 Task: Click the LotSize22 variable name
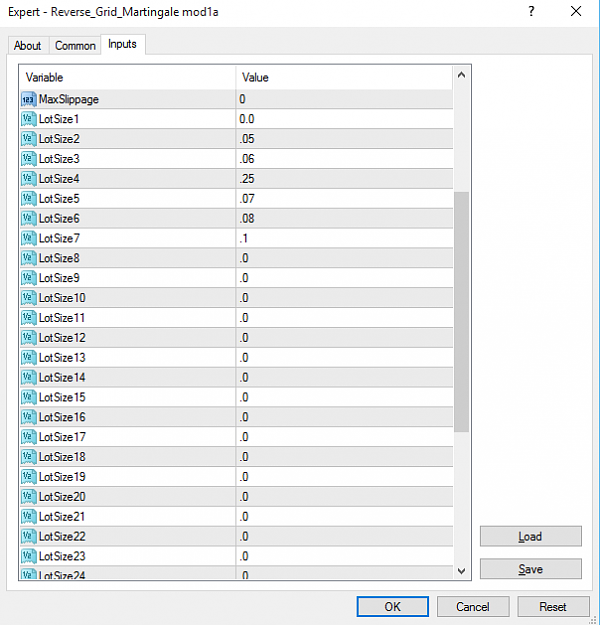point(62,537)
